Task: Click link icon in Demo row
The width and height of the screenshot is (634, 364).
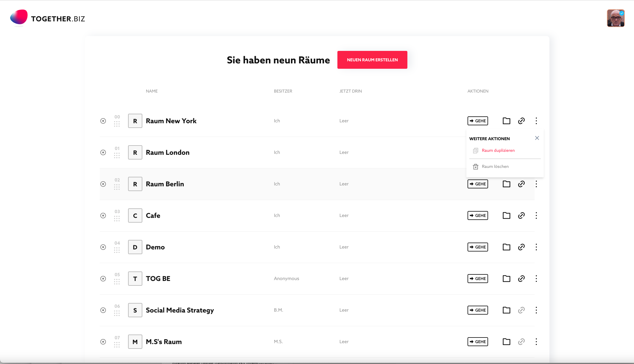Action: coord(521,247)
